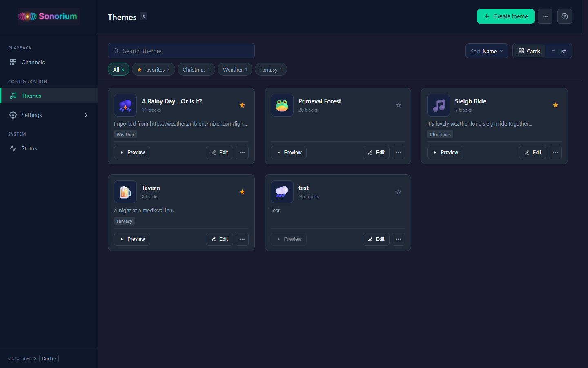
Task: Filter themes by Fantasy category
Action: [271, 70]
